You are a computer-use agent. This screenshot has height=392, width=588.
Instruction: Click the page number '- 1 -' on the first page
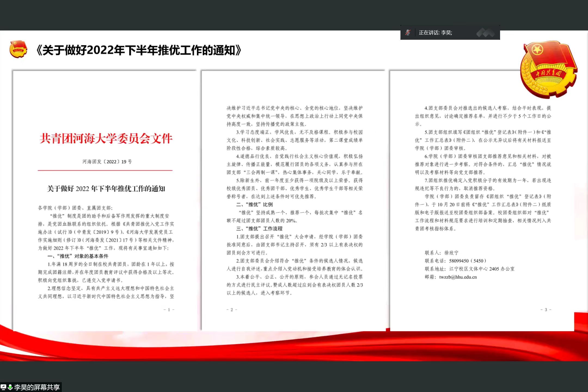[169, 310]
